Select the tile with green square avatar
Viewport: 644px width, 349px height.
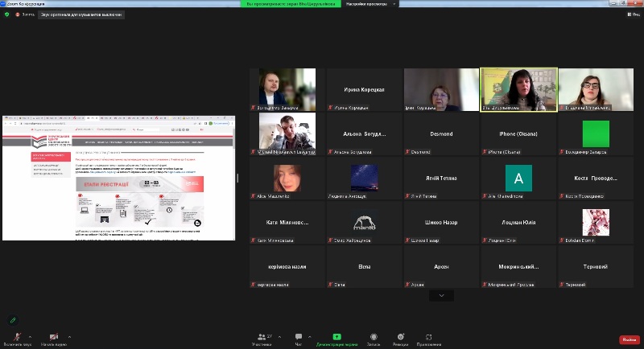[596, 133]
